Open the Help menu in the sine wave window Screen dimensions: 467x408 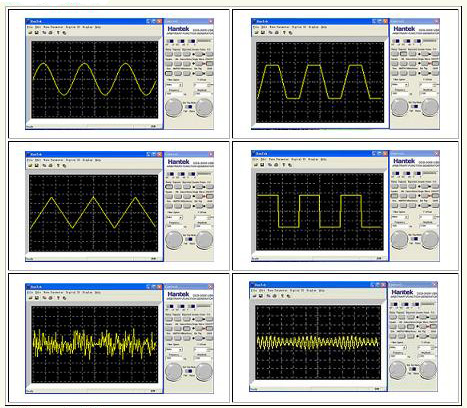pos(98,27)
